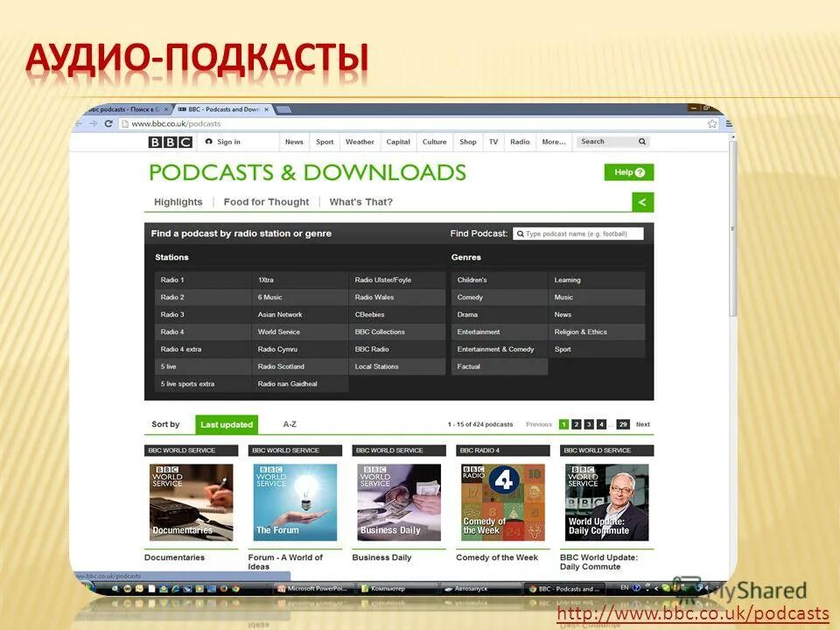Choose the Learning genre

597,280
